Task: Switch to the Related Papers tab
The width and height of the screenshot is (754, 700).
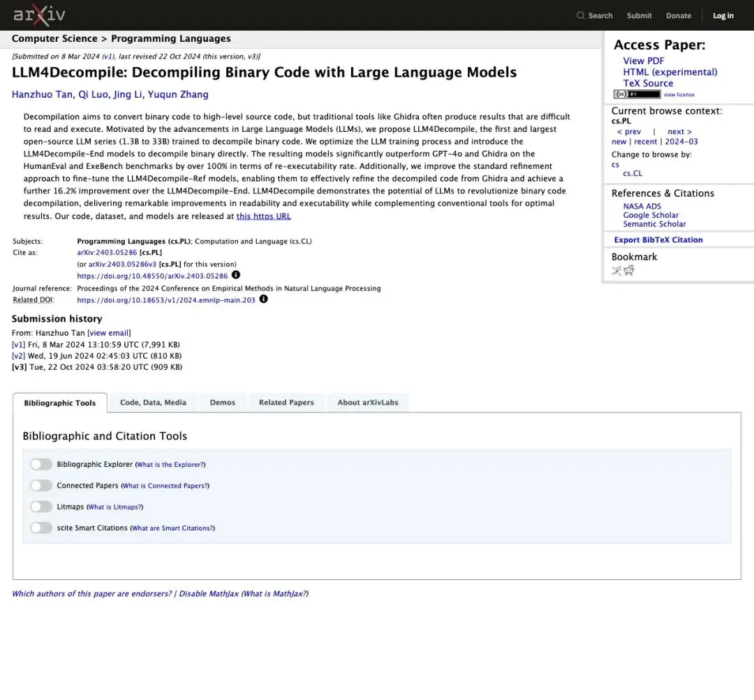Action: coord(286,403)
